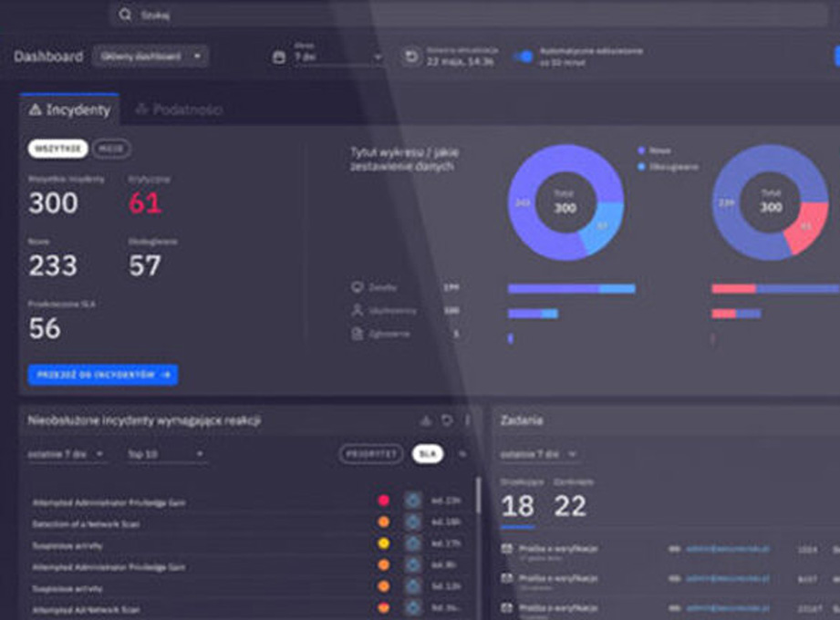
Task: Click envelope icon of first Prośba o weryfikację task
Action: (x=507, y=550)
